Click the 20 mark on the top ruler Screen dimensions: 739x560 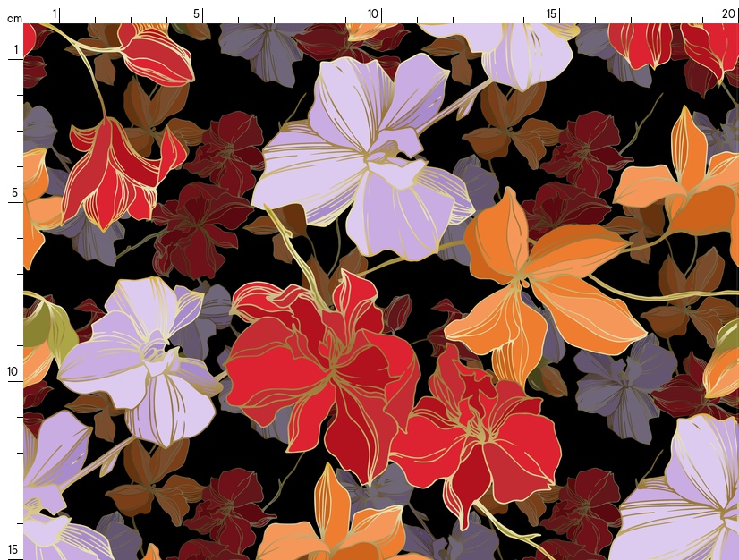728,13
